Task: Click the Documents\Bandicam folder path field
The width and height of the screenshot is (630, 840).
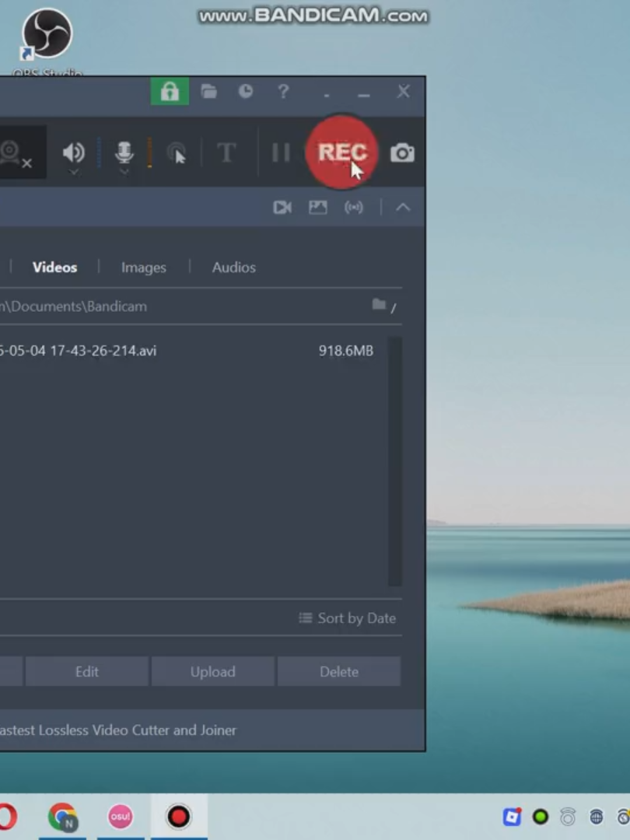Action: click(182, 306)
